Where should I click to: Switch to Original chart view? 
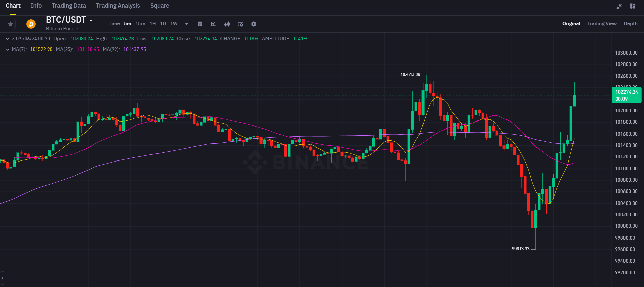tap(571, 24)
